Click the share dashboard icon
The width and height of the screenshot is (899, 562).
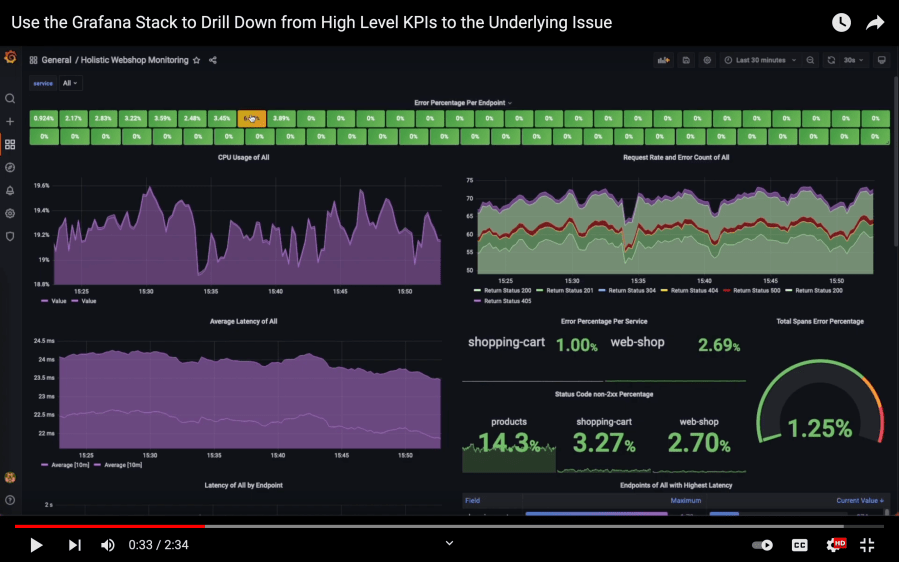pos(213,60)
